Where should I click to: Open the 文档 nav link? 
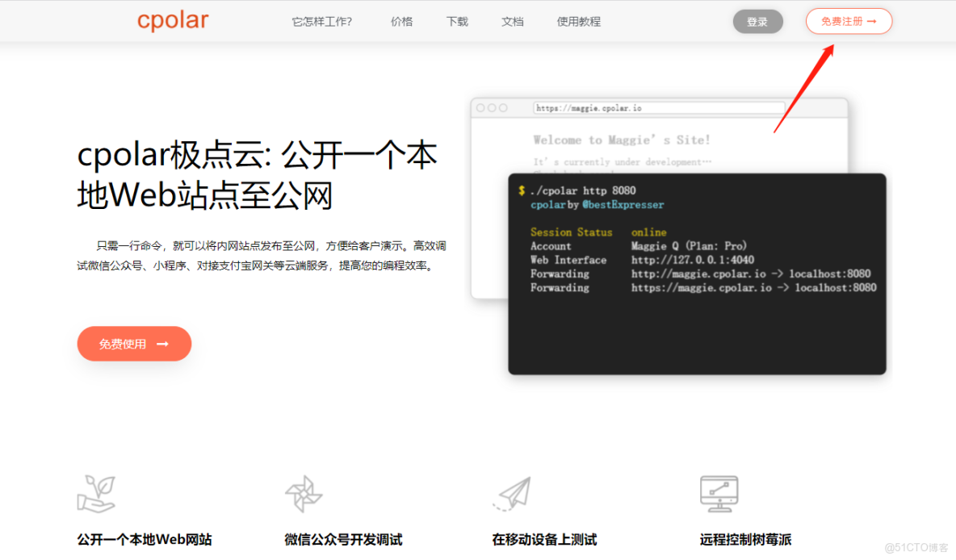click(513, 22)
